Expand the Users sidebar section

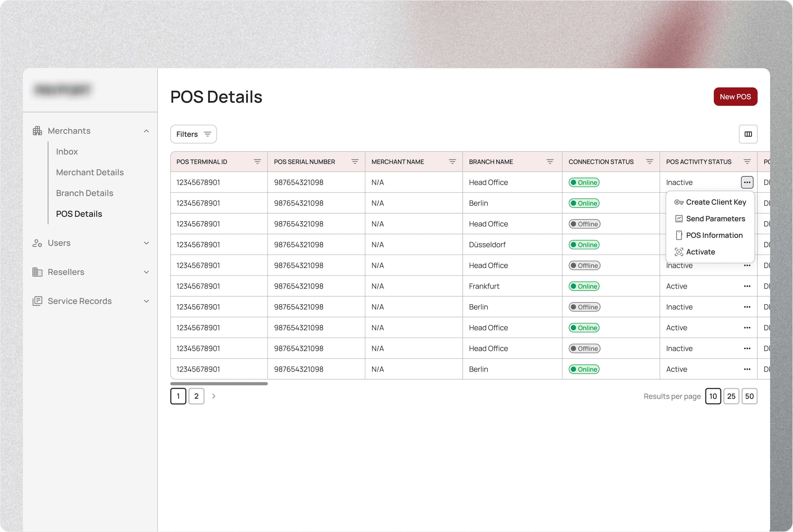146,243
